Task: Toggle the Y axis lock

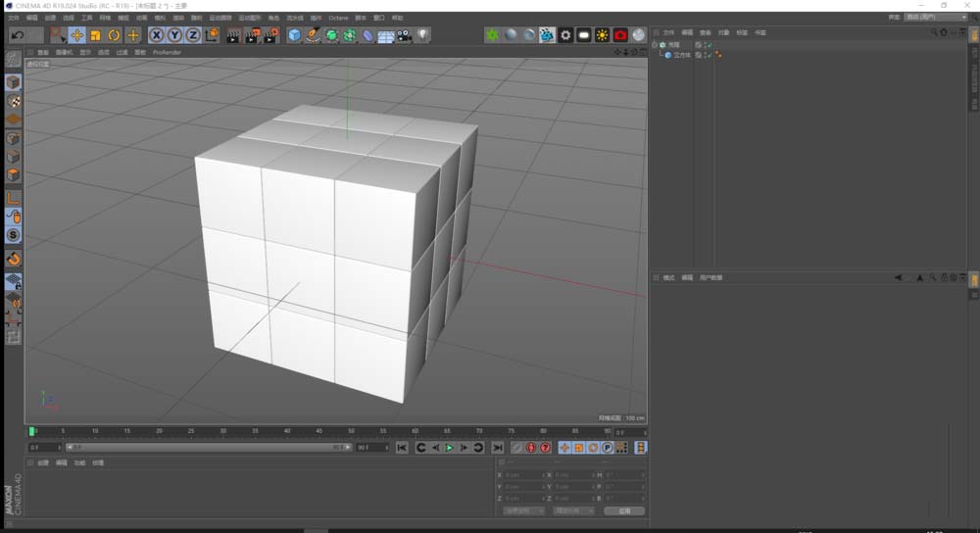Action: point(174,35)
